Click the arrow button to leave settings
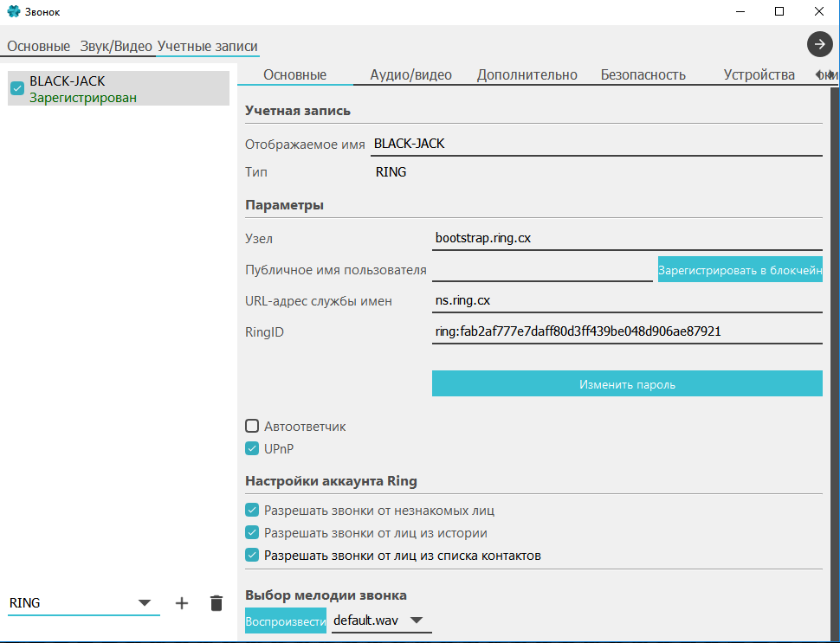Image resolution: width=840 pixels, height=643 pixels. (x=819, y=44)
